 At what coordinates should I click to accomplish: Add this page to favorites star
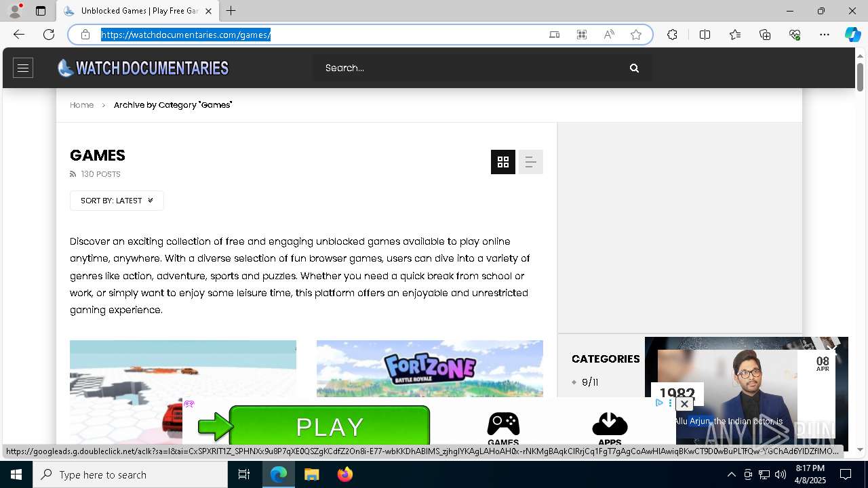click(636, 35)
